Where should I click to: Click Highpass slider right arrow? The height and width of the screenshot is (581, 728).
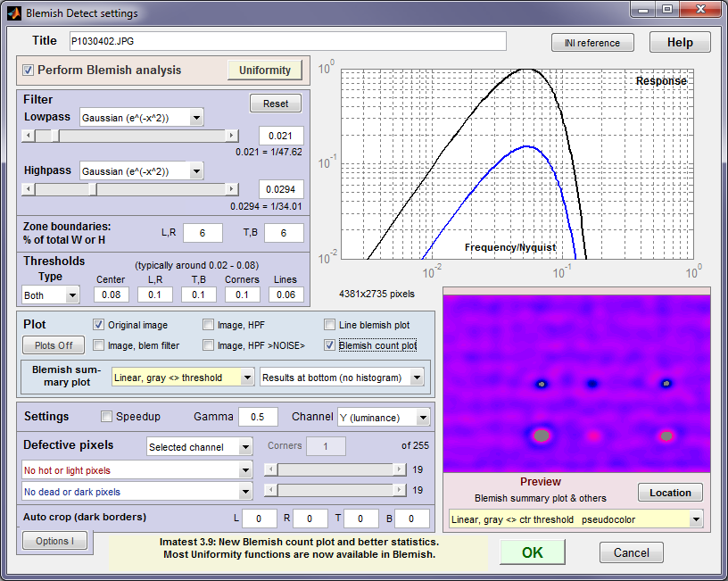tap(232, 189)
